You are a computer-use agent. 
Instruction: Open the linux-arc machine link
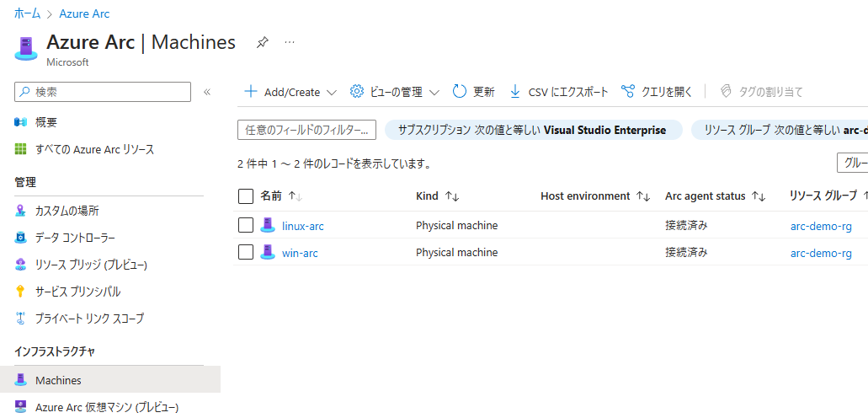[303, 226]
